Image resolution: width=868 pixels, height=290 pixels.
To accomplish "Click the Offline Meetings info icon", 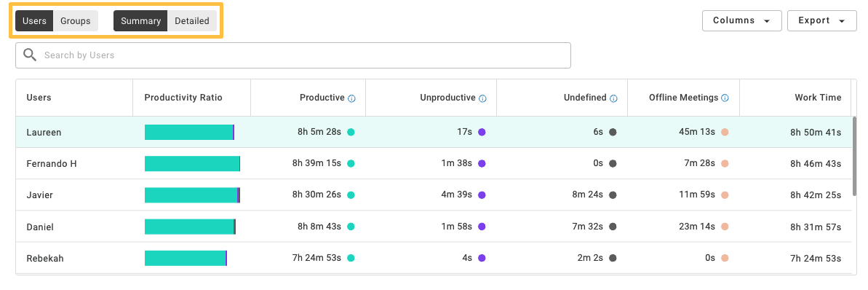I will (725, 98).
